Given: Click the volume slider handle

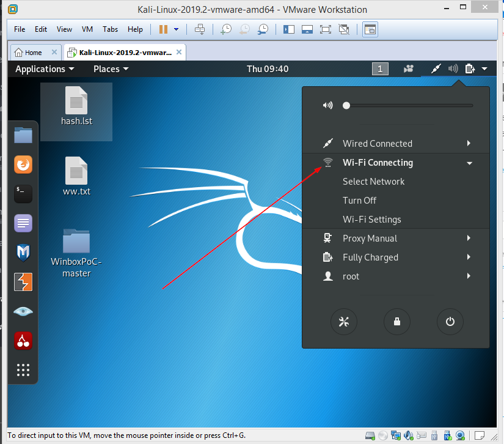Looking at the screenshot, I should pyautogui.click(x=346, y=106).
